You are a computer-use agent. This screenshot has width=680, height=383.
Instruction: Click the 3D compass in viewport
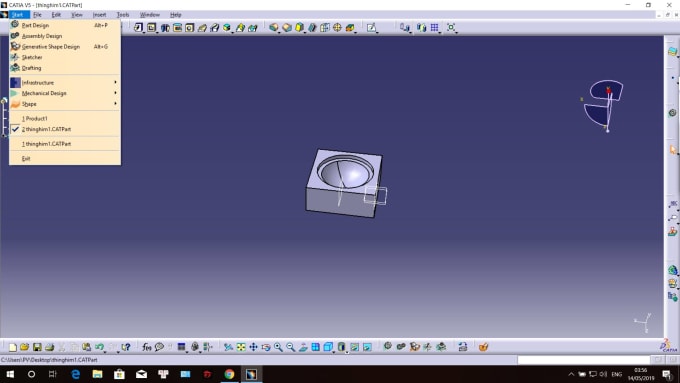click(605, 105)
